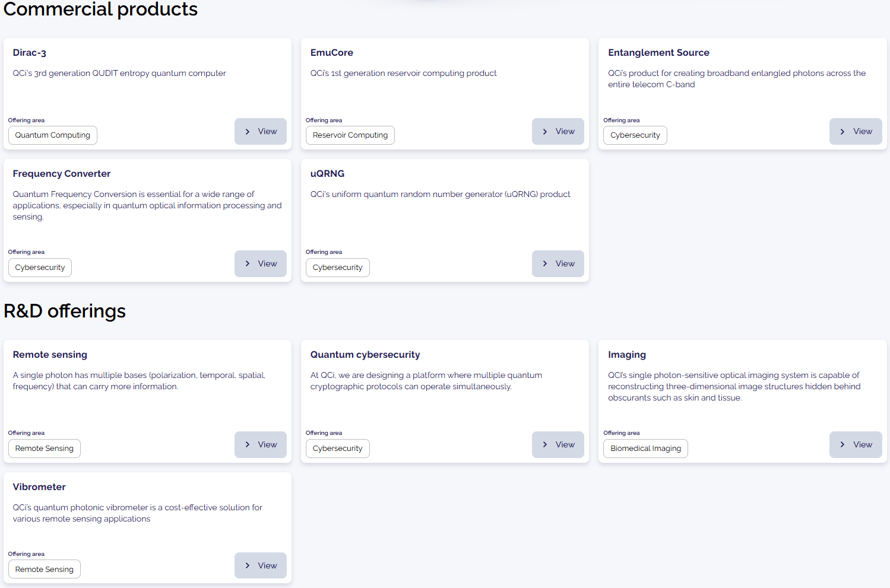
Task: Click the chevron icon on Remote sensing card
Action: pyautogui.click(x=248, y=444)
